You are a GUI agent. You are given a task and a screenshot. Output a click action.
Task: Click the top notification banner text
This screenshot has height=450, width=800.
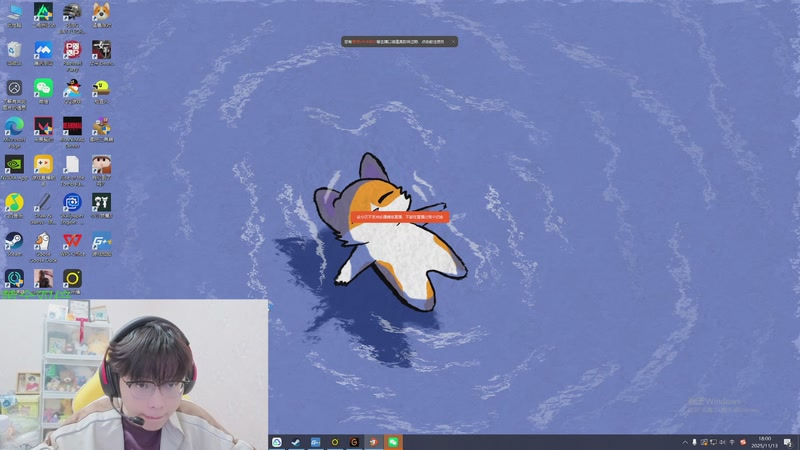(x=394, y=42)
